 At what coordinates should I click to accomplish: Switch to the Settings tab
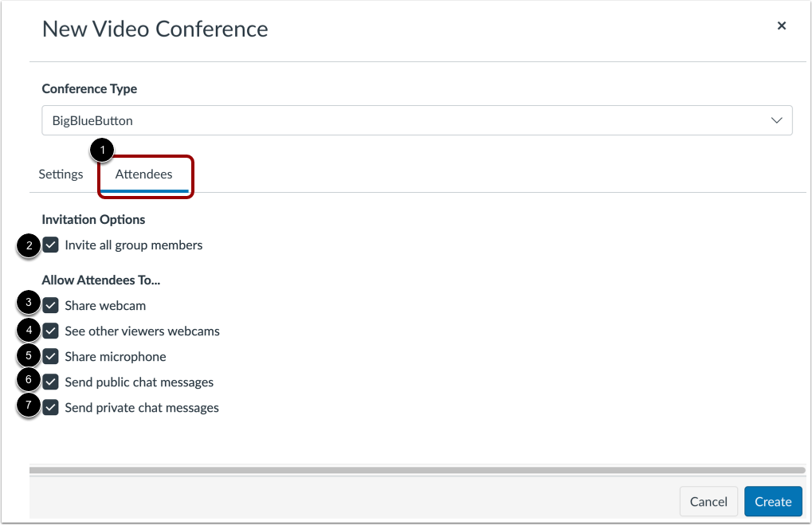pos(61,174)
